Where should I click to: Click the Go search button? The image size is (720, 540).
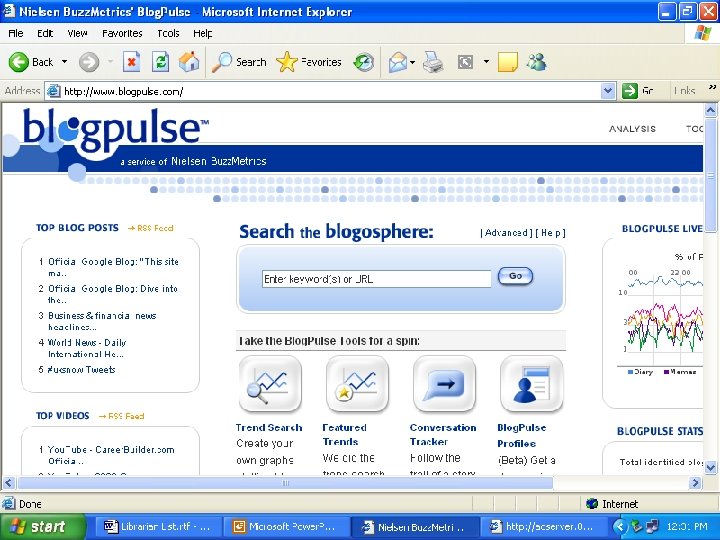pyautogui.click(x=515, y=276)
